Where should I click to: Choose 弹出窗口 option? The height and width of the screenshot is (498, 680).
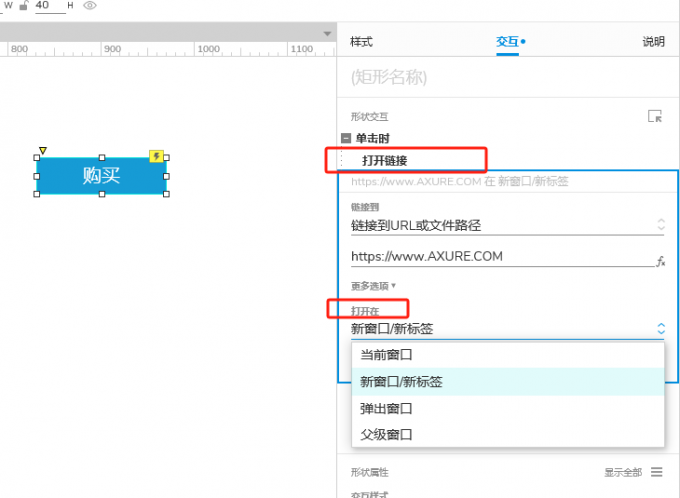point(507,409)
